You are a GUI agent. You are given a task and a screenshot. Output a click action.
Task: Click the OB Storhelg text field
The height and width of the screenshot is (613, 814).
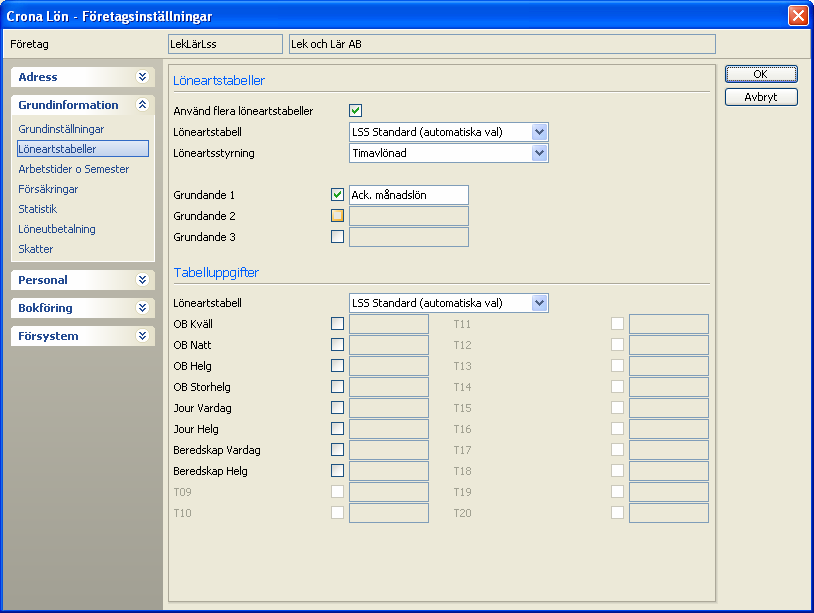389,387
